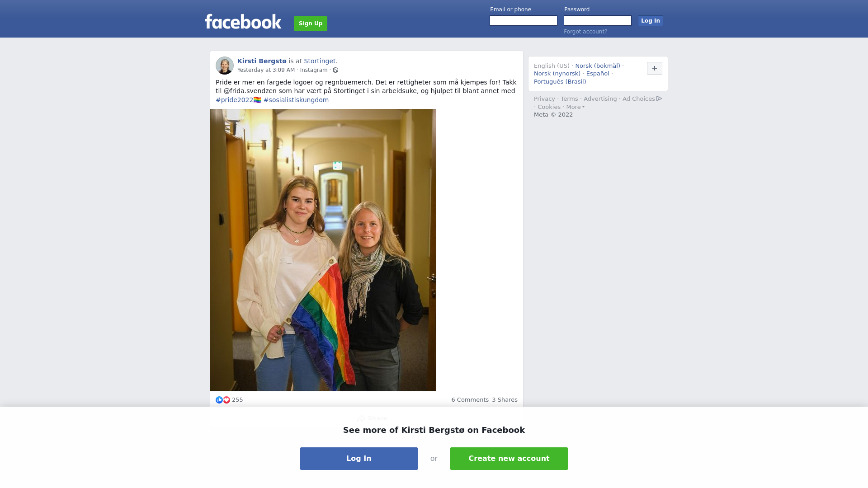
Task: Open the Stortinget location link
Action: tap(320, 61)
